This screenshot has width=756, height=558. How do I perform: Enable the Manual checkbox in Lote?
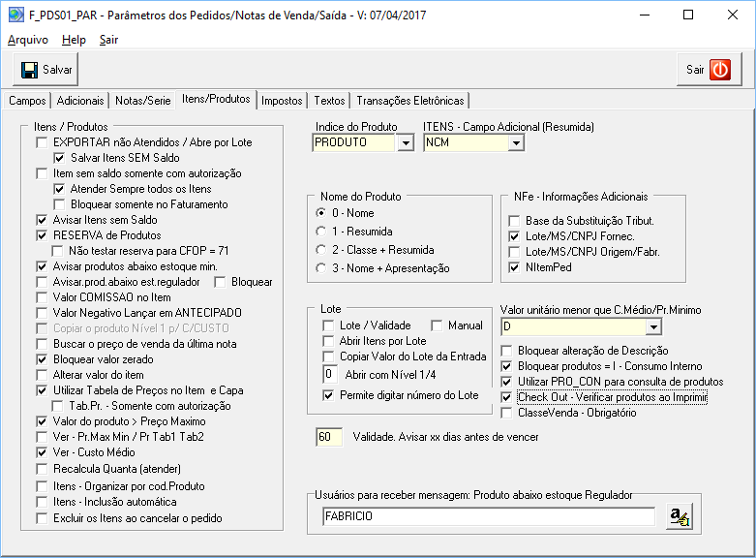[437, 325]
